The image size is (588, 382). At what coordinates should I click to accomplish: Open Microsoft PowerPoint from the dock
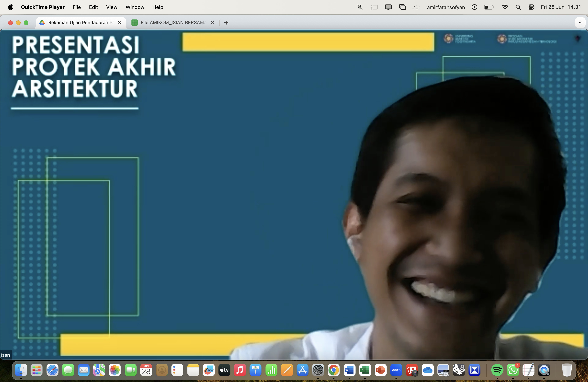point(381,370)
